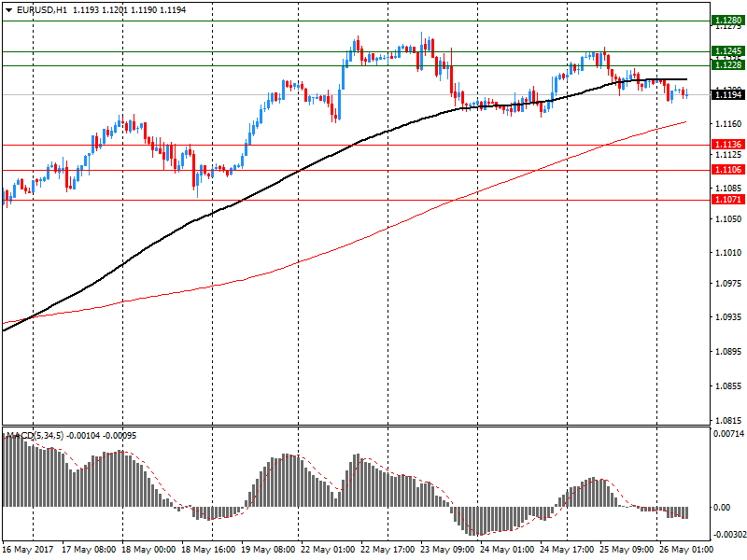Click the EURUSD,H1 chart title text
747x560 pixels.
pyautogui.click(x=42, y=10)
